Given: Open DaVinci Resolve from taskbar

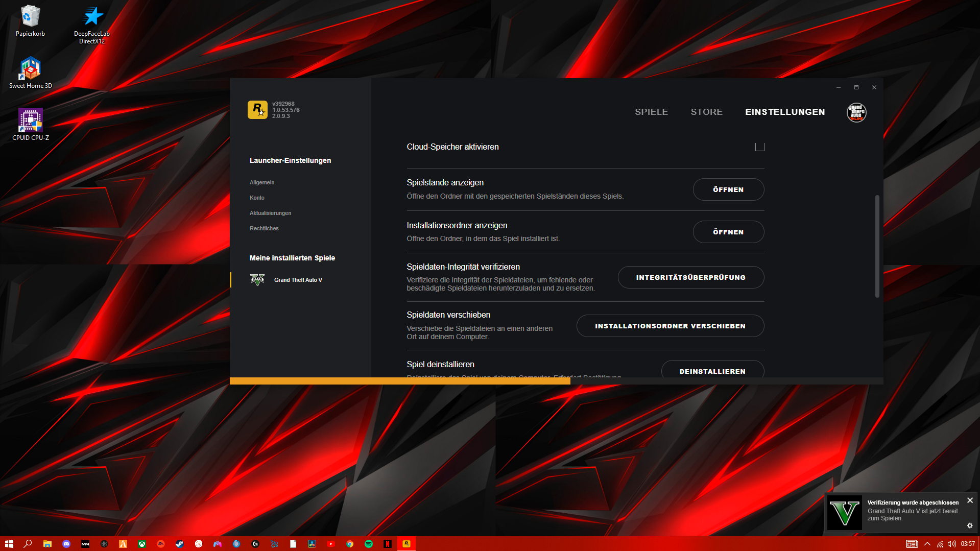Looking at the screenshot, I should pos(312,544).
